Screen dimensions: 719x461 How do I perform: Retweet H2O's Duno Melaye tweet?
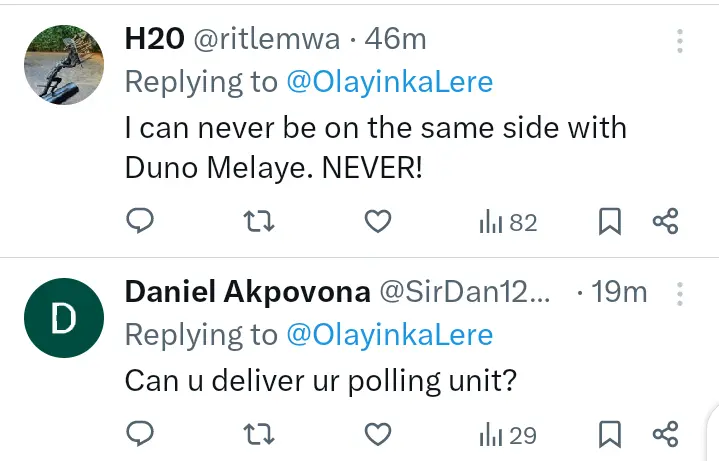point(259,222)
